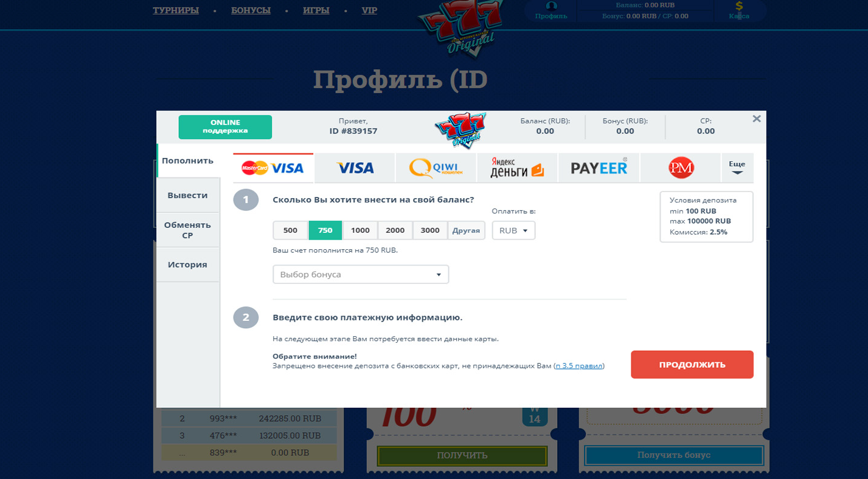Select Perfect Money PM icon
The height and width of the screenshot is (479, 868).
(x=681, y=168)
